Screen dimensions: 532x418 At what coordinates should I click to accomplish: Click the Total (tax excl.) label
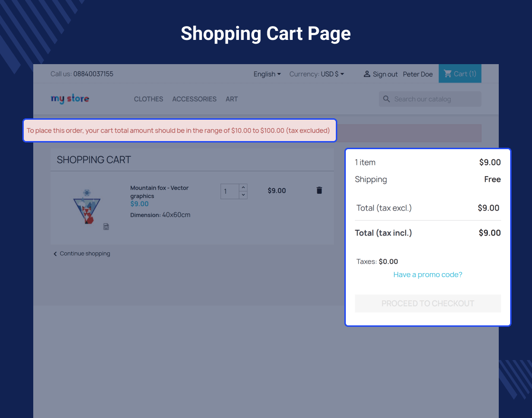point(384,208)
